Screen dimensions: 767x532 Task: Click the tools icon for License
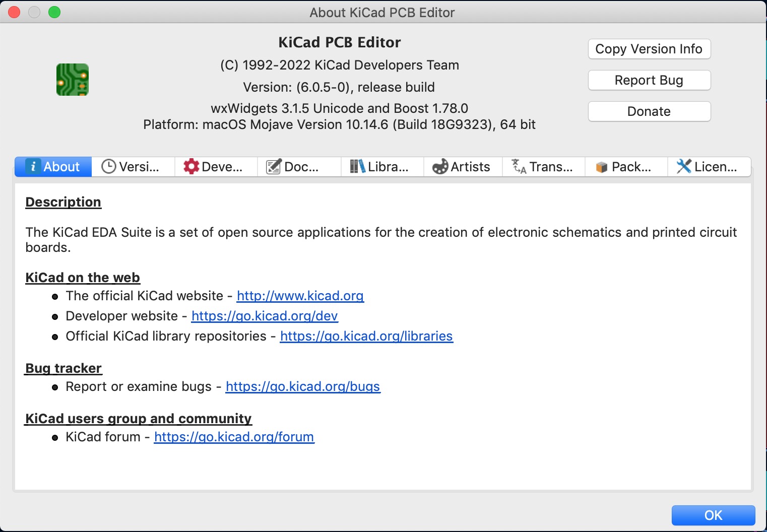(684, 166)
